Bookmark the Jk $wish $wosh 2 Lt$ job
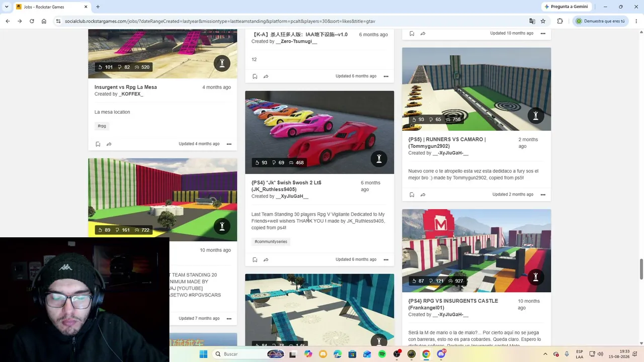Screen dimensions: 644x362 coord(255,260)
